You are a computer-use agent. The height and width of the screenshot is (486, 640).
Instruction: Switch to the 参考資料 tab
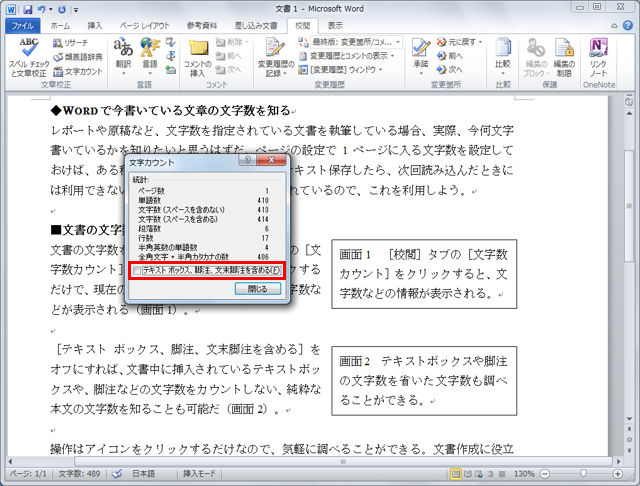coord(202,26)
